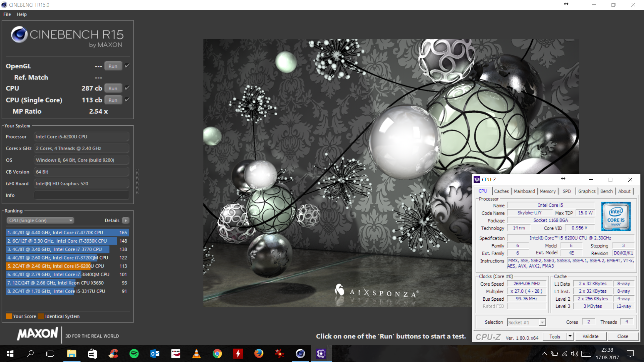The width and height of the screenshot is (644, 362).
Task: Open Polar app from taskbar
Action: pos(176,353)
